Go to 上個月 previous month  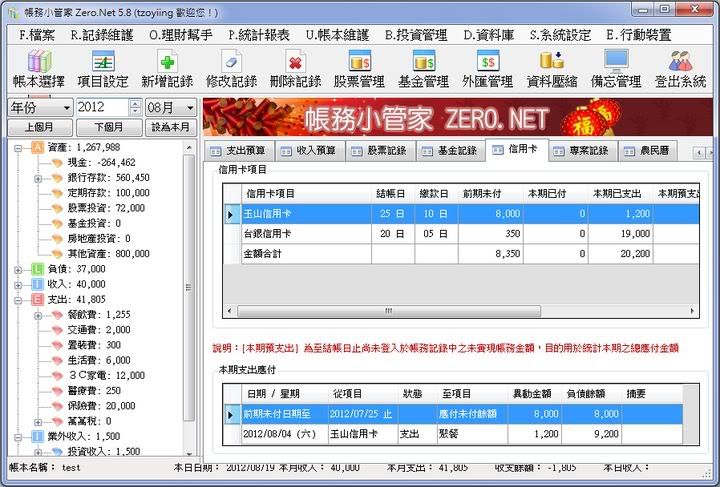click(x=40, y=127)
